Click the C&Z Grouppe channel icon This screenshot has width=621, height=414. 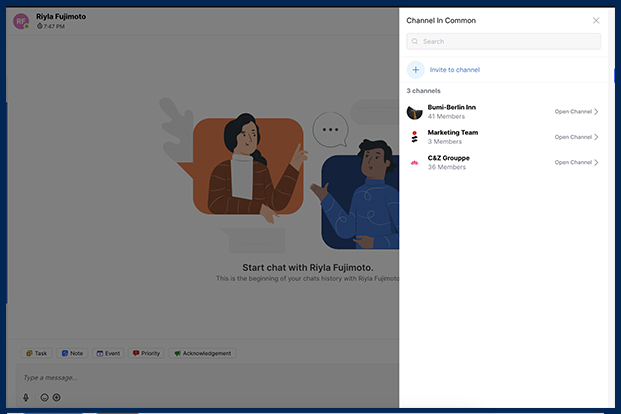[x=414, y=162]
